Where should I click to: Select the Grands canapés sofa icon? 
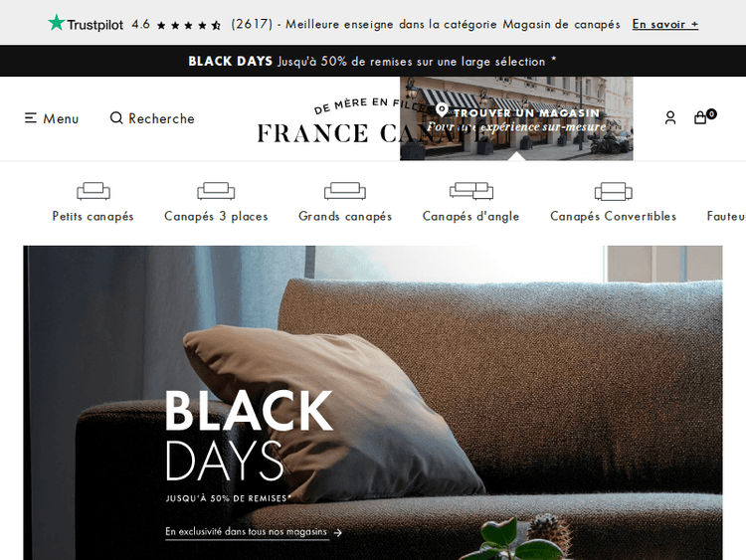(x=345, y=191)
